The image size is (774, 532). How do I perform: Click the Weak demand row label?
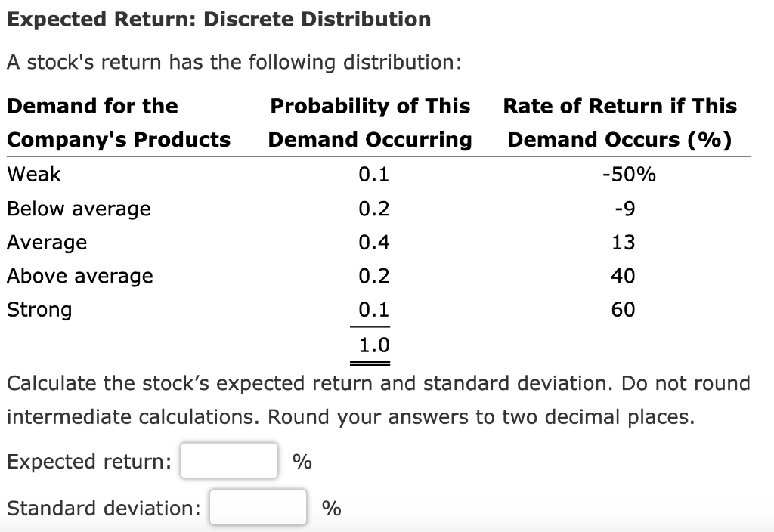(x=33, y=174)
